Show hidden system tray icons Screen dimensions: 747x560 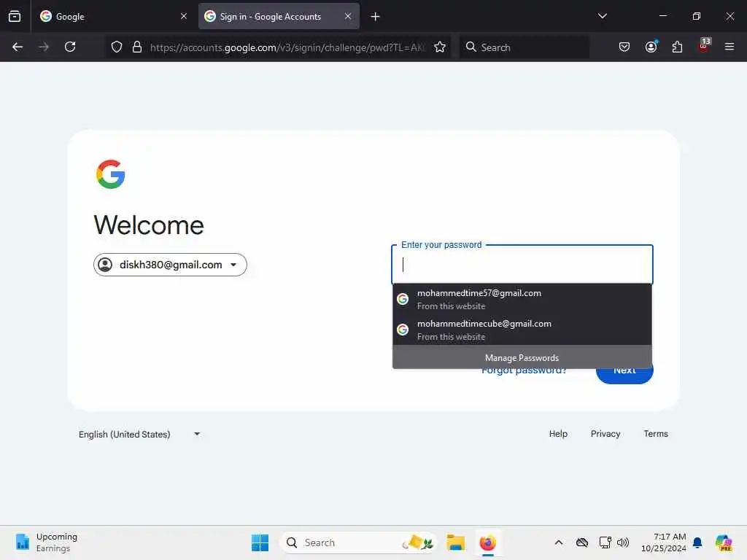[559, 542]
